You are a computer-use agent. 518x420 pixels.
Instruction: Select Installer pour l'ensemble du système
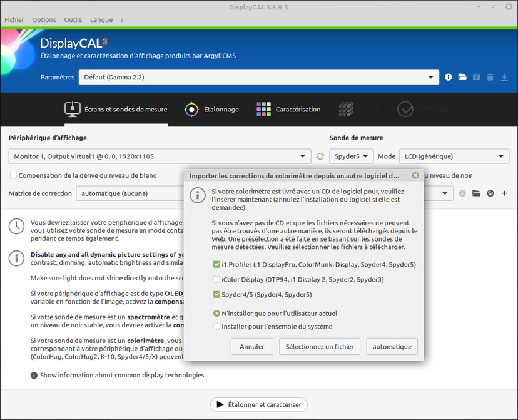click(x=216, y=326)
